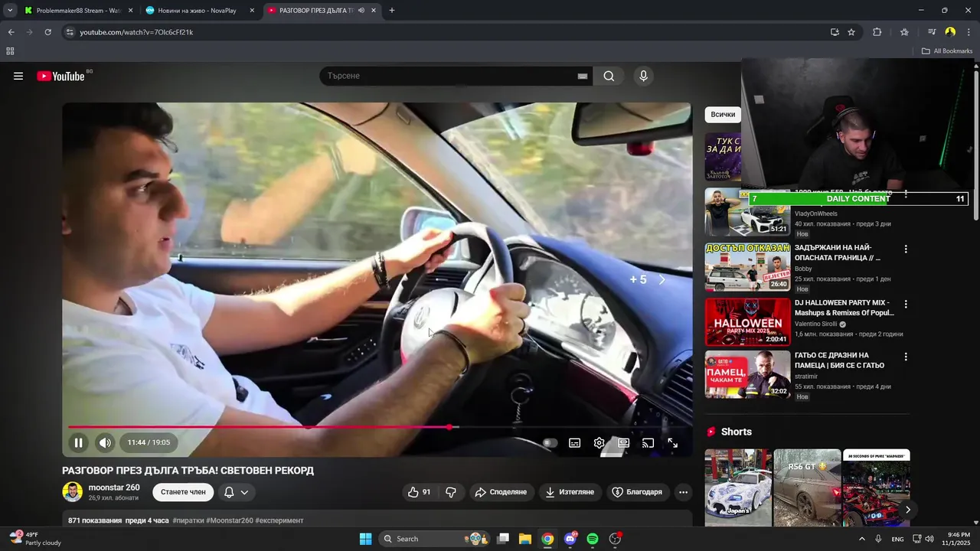Go back with the browser back arrow
980x551 pixels.
11,32
